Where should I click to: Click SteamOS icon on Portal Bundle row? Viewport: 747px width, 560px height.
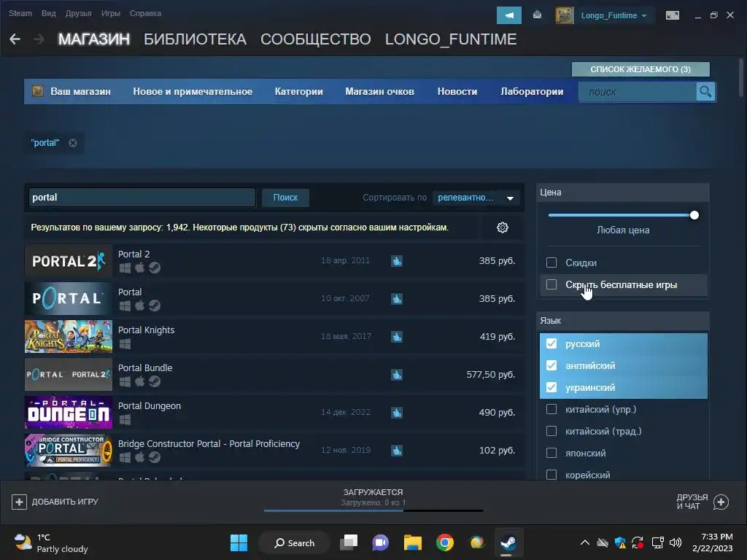point(155,381)
